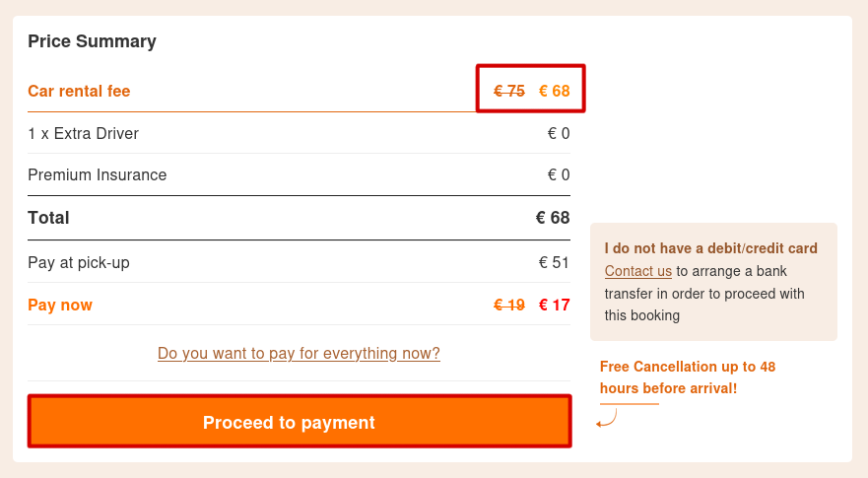Image resolution: width=868 pixels, height=478 pixels.
Task: Click the Car rental fee label
Action: 79,91
